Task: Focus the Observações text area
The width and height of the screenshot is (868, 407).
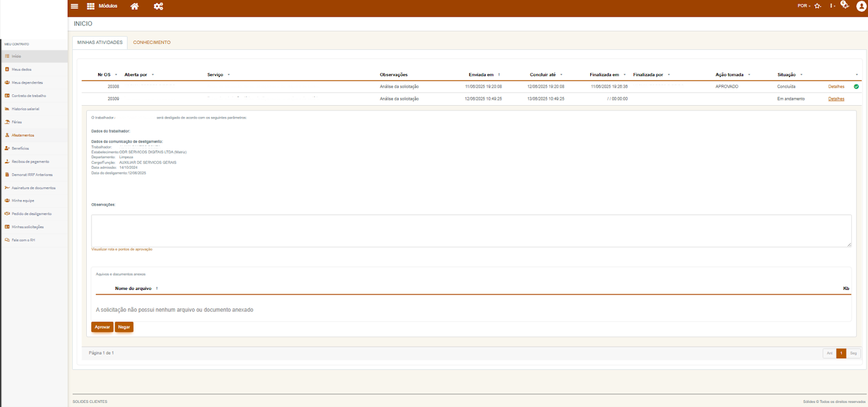Action: (471, 231)
